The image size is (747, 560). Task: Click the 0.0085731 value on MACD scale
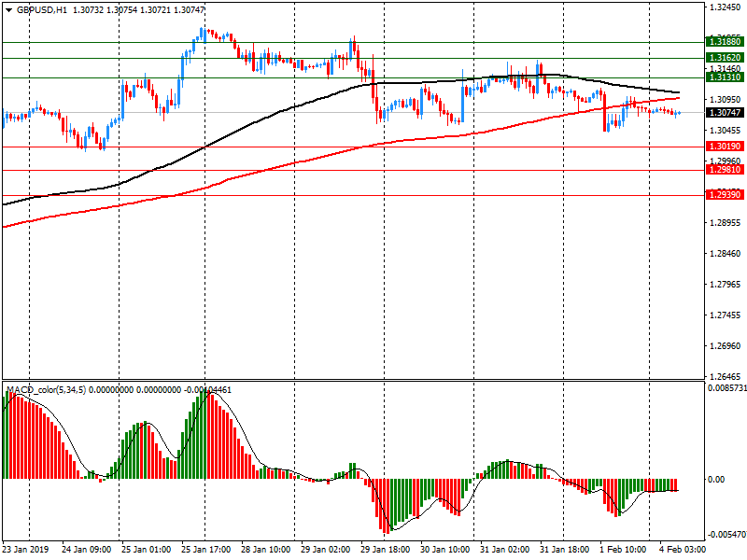pyautogui.click(x=725, y=387)
